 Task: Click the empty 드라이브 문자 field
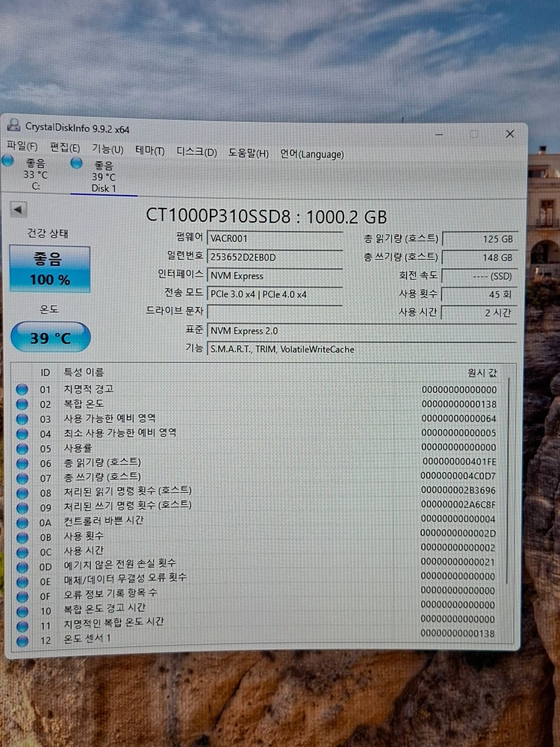point(275,312)
